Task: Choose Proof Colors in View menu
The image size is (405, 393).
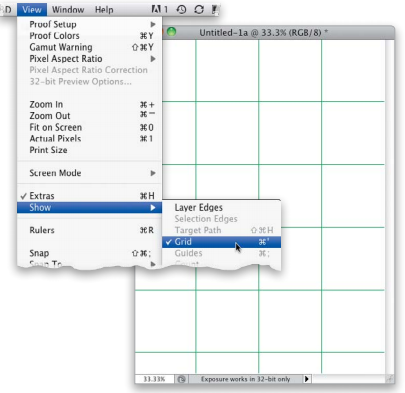Action: 89,36
